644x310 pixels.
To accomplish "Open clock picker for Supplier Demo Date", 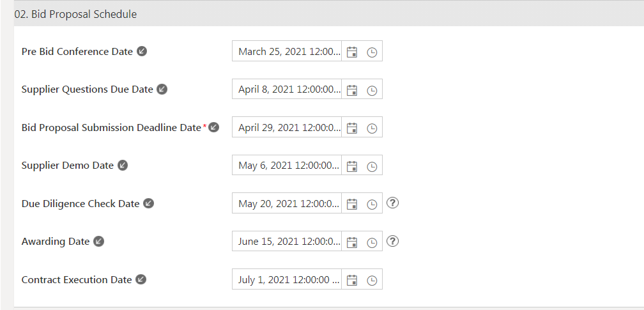I will click(x=372, y=166).
